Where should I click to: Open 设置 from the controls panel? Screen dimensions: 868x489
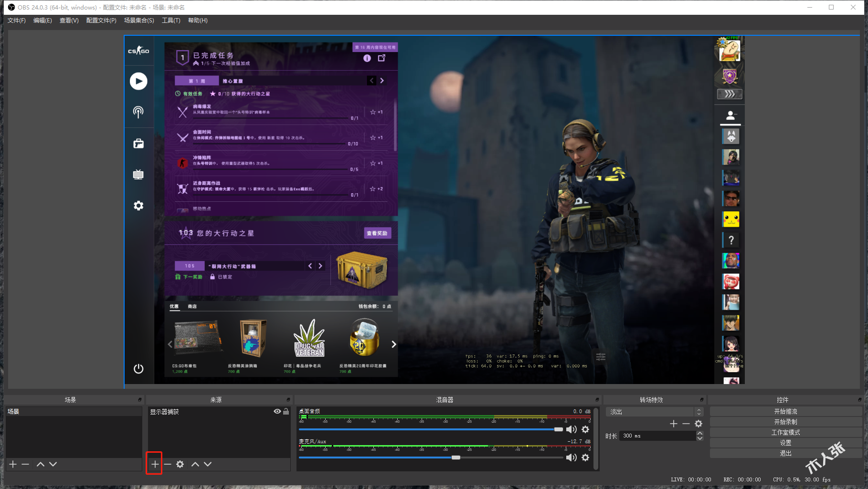click(785, 443)
